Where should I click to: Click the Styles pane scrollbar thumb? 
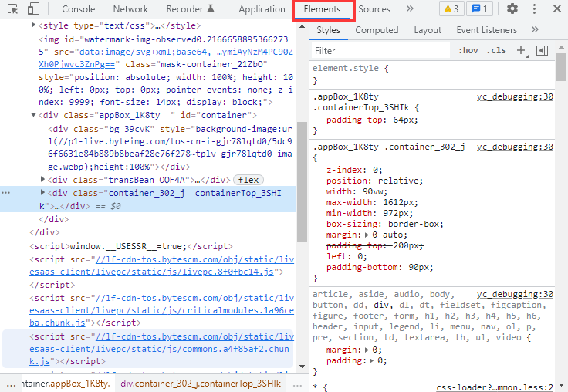(x=562, y=67)
